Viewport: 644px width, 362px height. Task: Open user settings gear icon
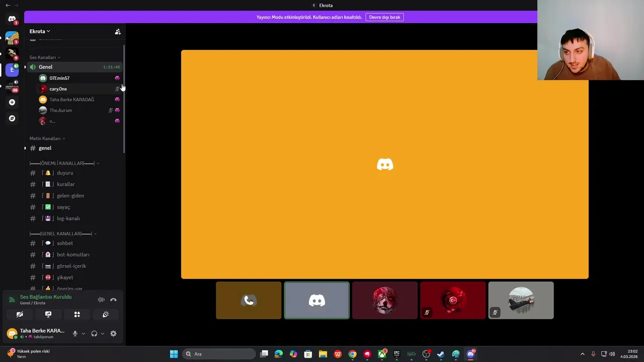click(x=113, y=333)
